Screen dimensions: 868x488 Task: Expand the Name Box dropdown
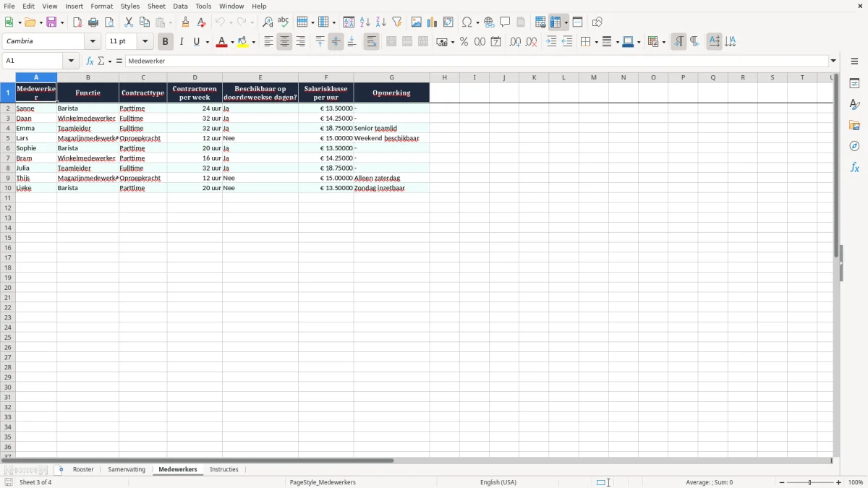click(x=72, y=61)
